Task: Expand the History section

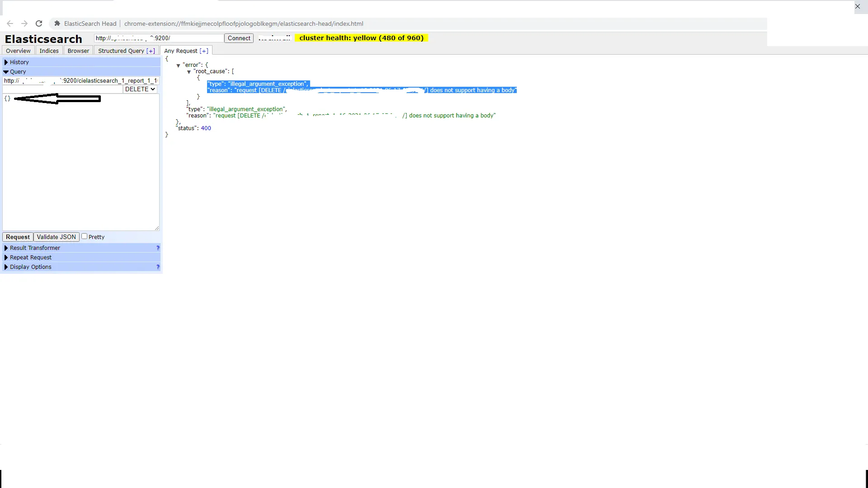Action: [x=19, y=62]
